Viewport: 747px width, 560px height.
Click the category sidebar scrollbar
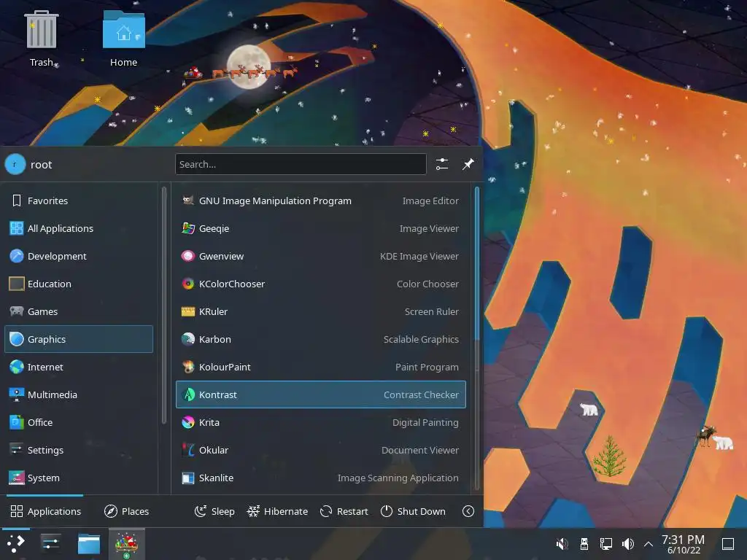point(164,305)
